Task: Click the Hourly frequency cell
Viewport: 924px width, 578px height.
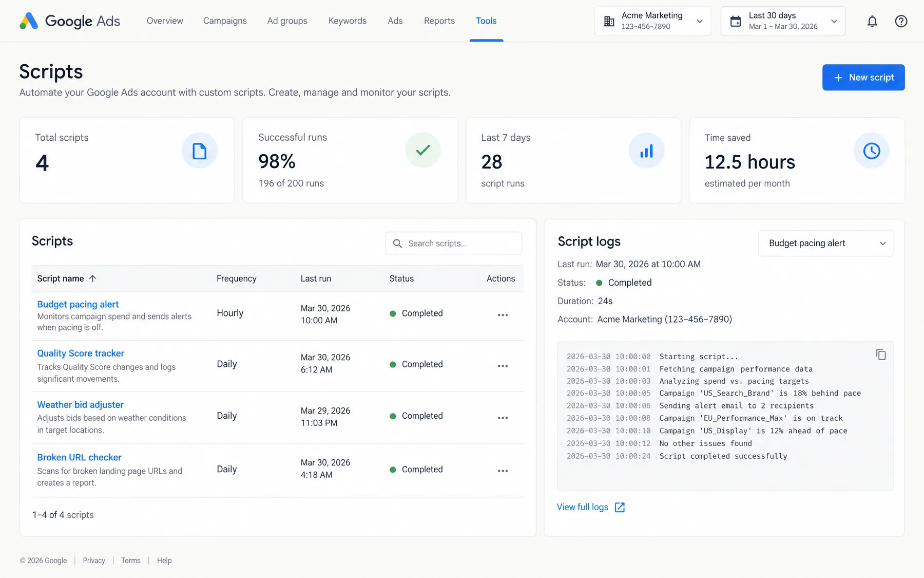Action: pos(230,313)
